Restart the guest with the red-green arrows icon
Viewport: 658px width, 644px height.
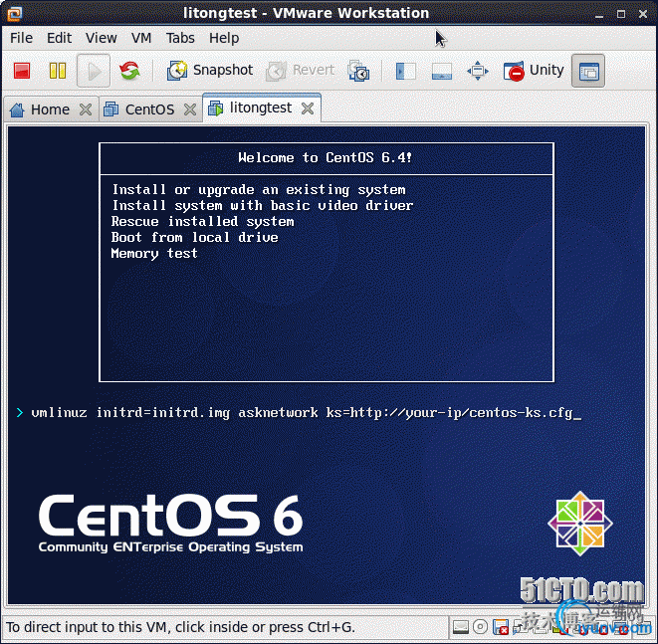(129, 71)
